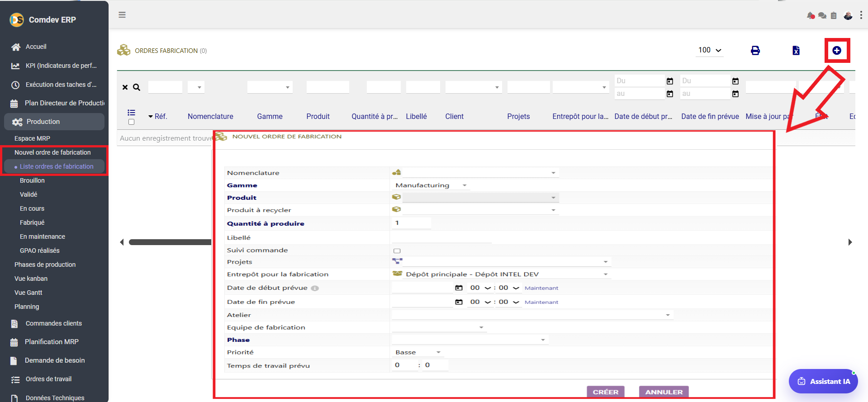
Task: Select Brouillon in the sidebar
Action: (x=32, y=180)
